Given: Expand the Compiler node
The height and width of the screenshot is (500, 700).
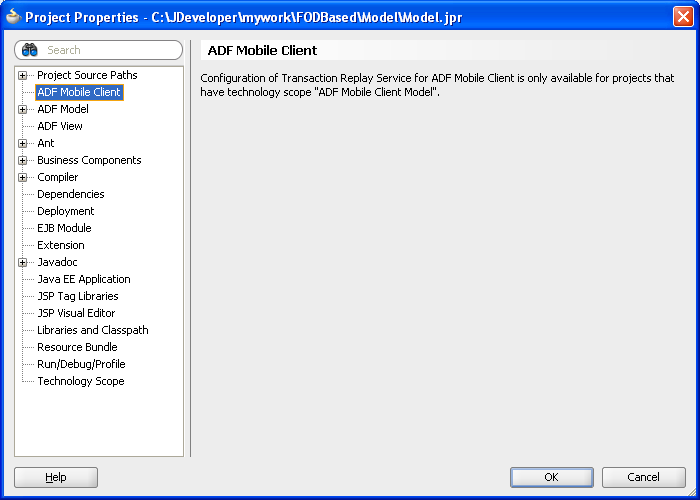Looking at the screenshot, I should [22, 177].
